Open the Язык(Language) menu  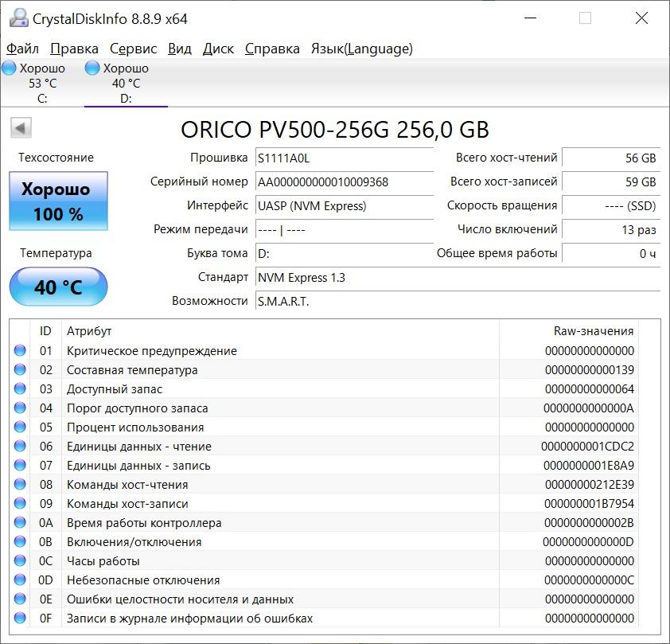pos(361,49)
